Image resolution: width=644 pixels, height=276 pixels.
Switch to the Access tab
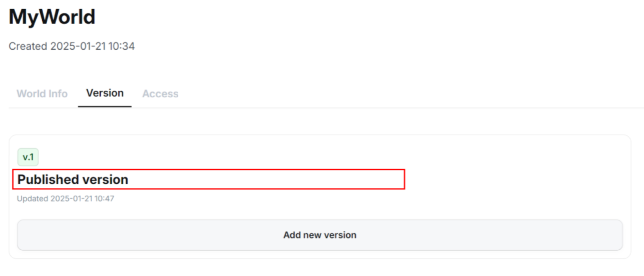[160, 94]
